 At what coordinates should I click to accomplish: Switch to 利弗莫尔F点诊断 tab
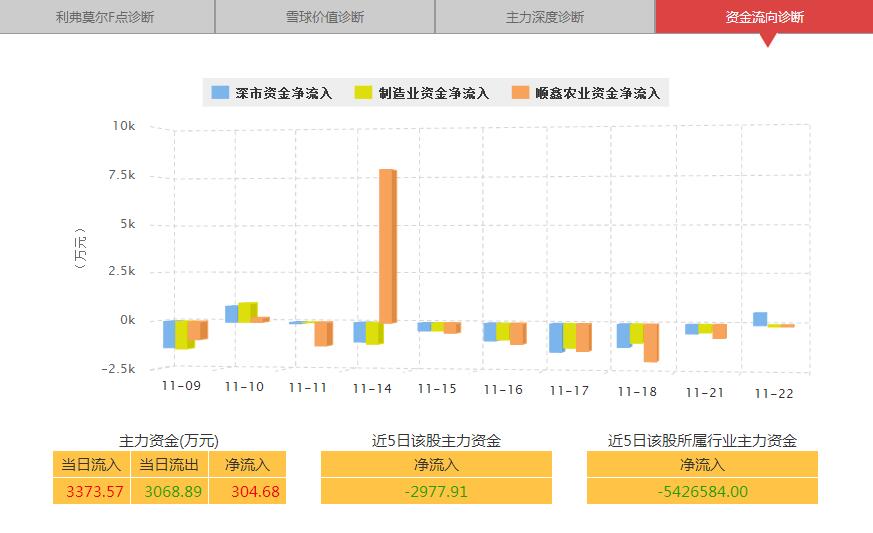pos(107,17)
